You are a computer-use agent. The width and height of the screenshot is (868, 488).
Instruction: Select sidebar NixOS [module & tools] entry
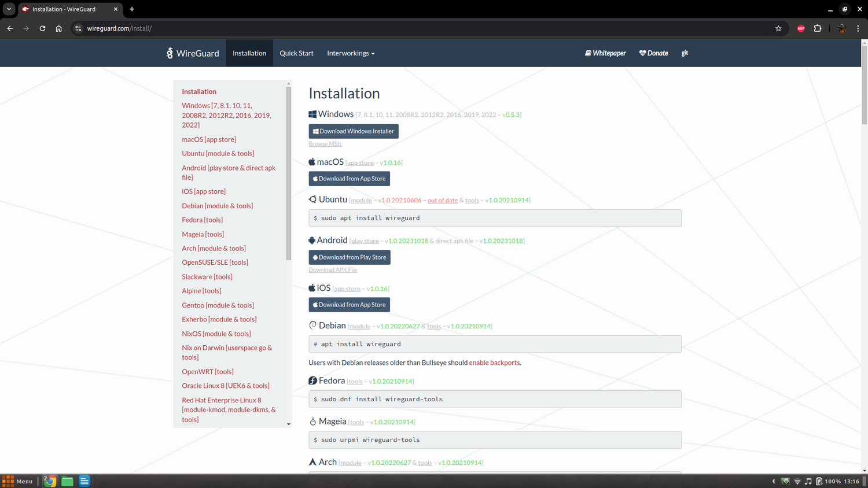[x=216, y=334]
